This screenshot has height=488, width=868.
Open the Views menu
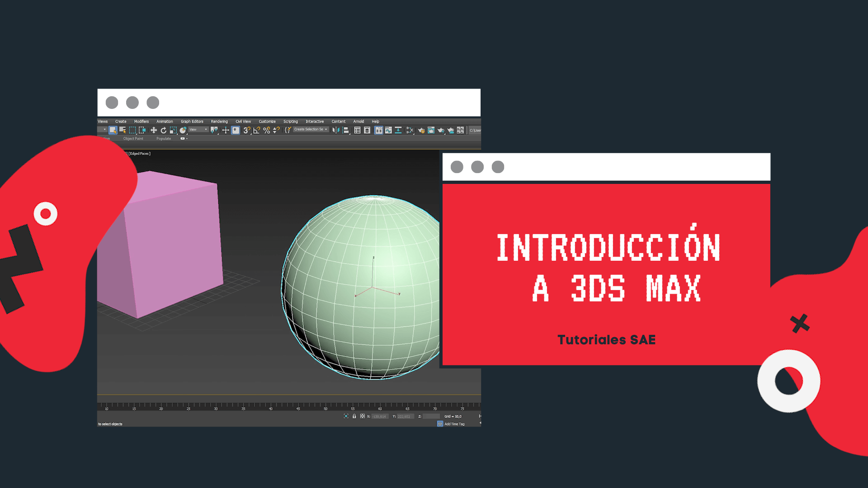(103, 122)
